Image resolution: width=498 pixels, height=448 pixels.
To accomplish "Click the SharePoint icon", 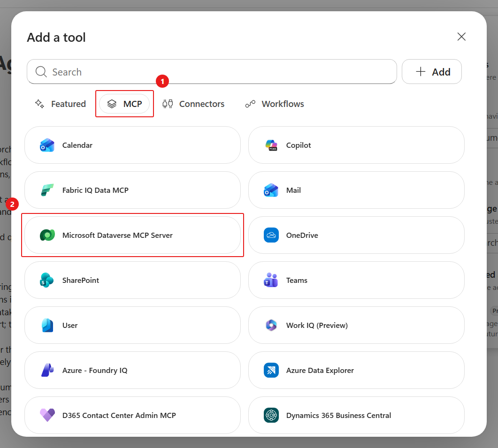I will pyautogui.click(x=46, y=281).
